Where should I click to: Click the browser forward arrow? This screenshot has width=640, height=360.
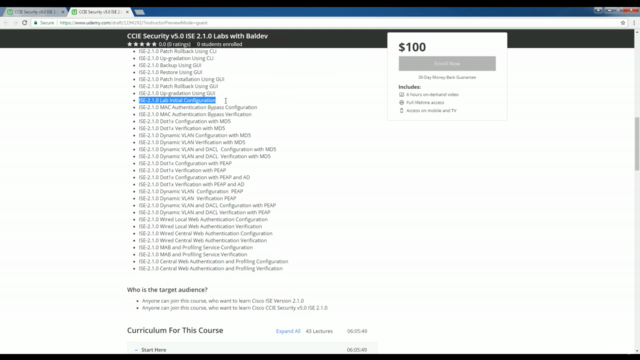(x=15, y=23)
